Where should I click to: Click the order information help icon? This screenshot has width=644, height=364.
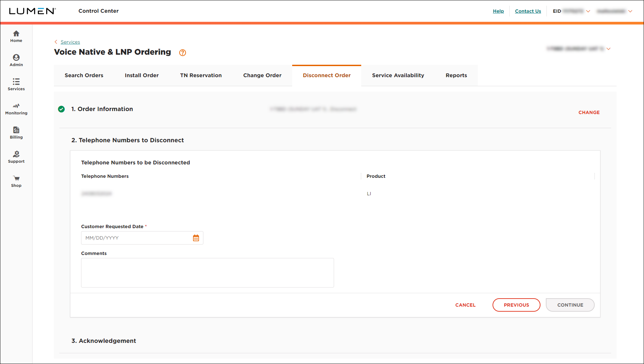coord(183,52)
